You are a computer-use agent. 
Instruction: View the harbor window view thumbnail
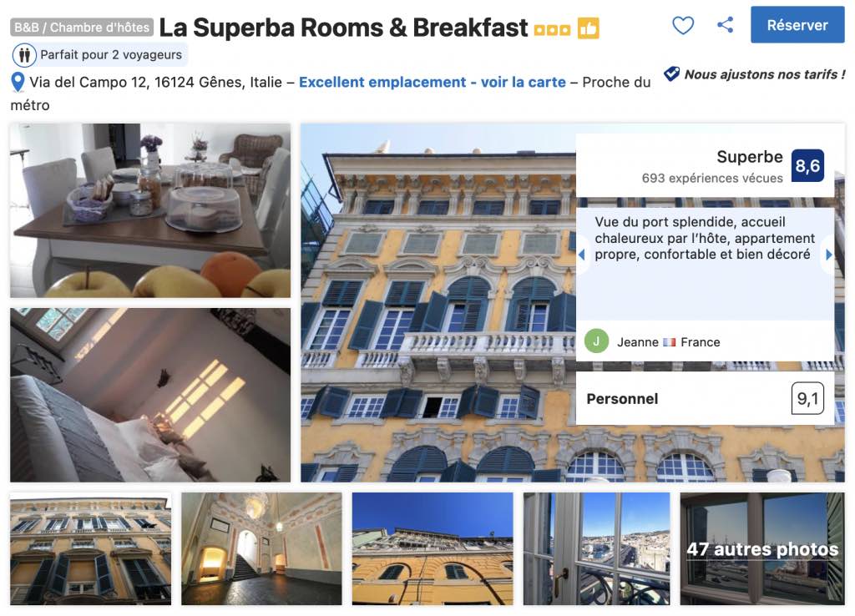(x=596, y=549)
